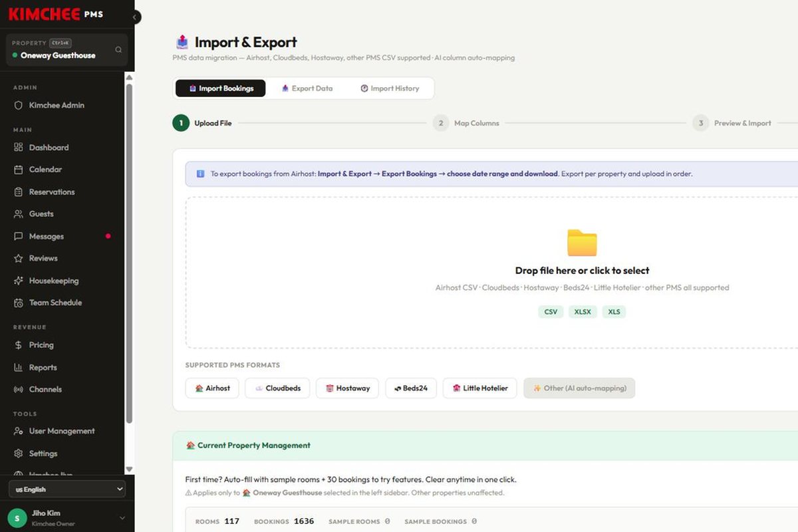Click the Messages chat bubble icon
798x532 pixels.
pyautogui.click(x=19, y=236)
